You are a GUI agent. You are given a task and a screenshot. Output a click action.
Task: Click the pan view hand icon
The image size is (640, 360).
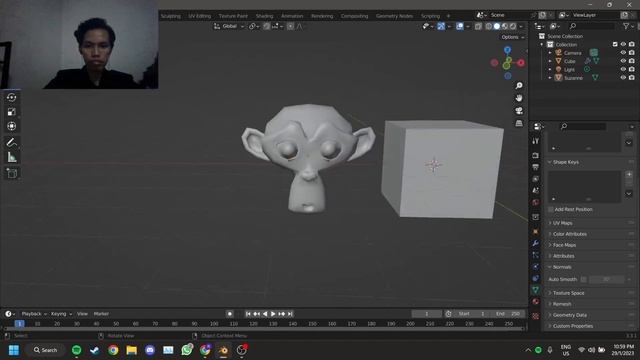(x=519, y=98)
